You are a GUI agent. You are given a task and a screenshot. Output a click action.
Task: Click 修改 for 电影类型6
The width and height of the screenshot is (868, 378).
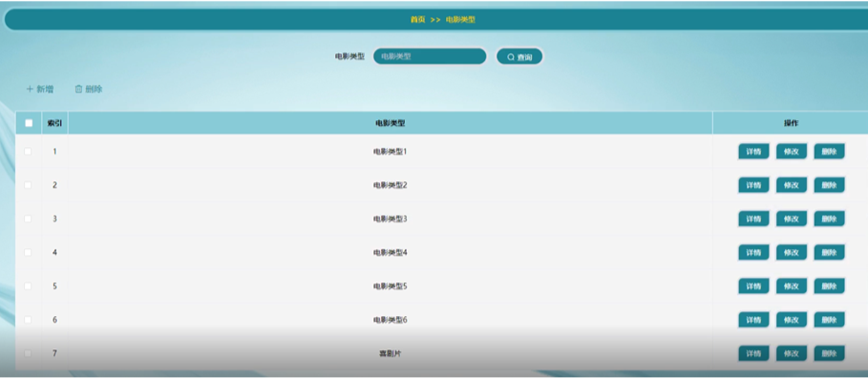791,320
